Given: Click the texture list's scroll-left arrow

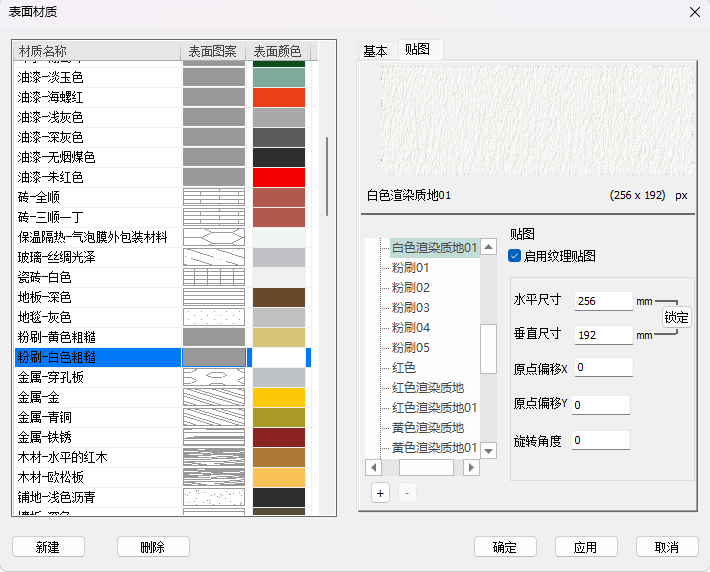Looking at the screenshot, I should [374, 467].
